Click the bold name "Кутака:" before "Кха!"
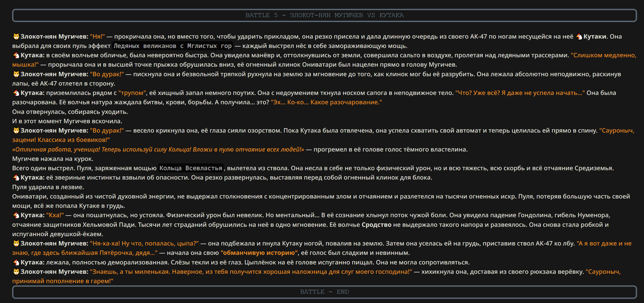644x303 pixels. 33,215
